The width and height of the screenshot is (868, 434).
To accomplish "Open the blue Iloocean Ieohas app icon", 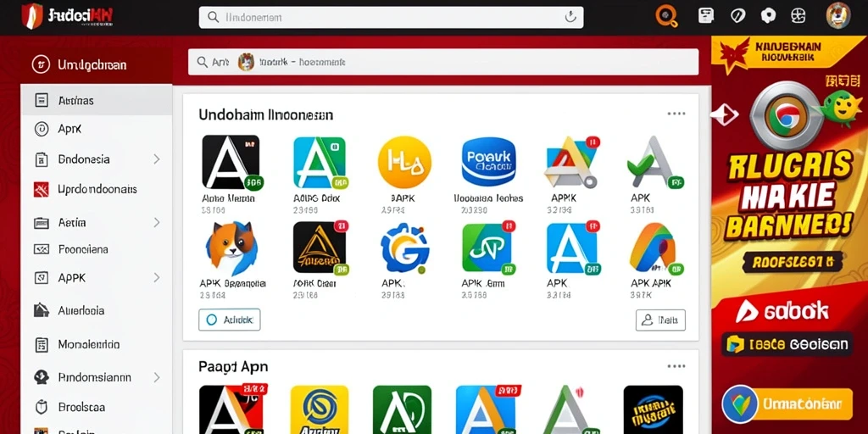I will [488, 162].
